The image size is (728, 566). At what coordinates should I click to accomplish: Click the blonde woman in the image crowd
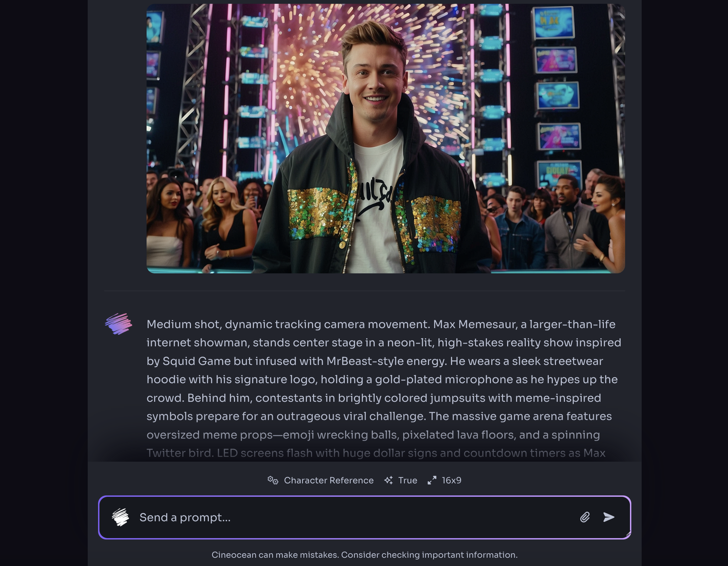(x=225, y=220)
